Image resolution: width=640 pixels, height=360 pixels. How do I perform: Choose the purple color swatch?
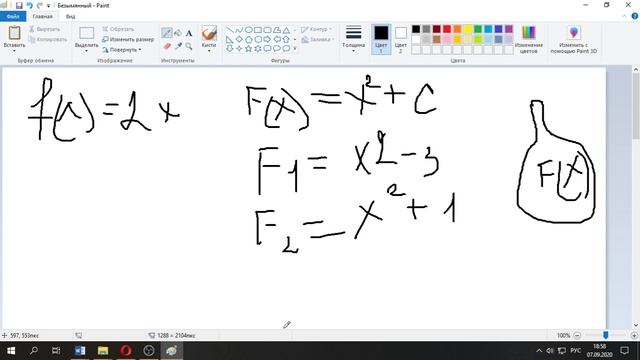tap(509, 29)
